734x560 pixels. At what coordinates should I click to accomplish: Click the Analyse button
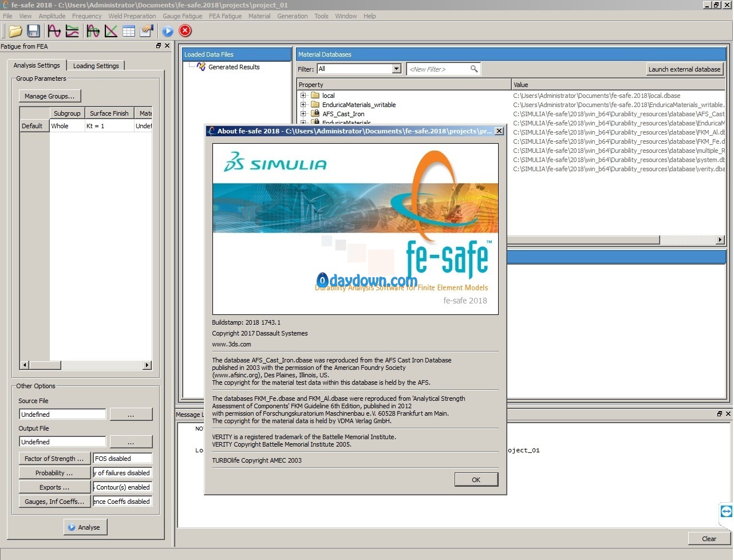point(85,527)
